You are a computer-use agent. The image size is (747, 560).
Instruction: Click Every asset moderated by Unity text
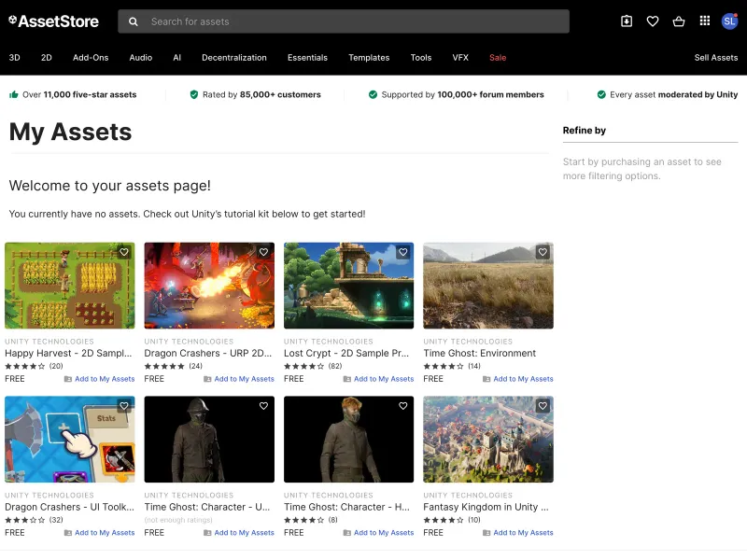[x=673, y=95]
